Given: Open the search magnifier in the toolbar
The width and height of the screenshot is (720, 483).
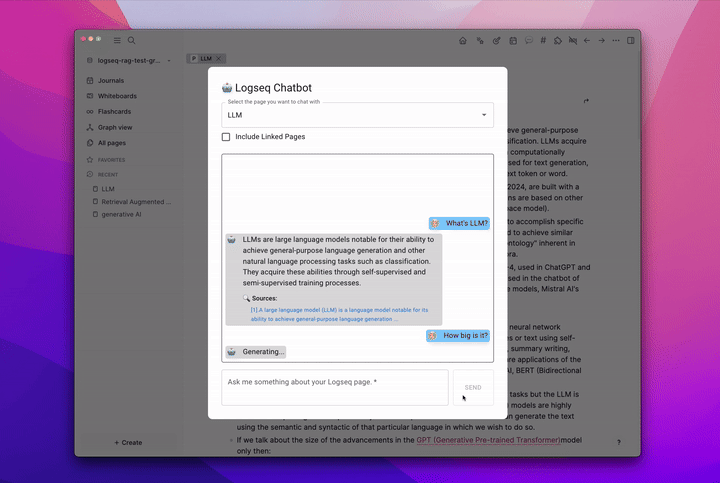Looking at the screenshot, I should pyautogui.click(x=131, y=40).
